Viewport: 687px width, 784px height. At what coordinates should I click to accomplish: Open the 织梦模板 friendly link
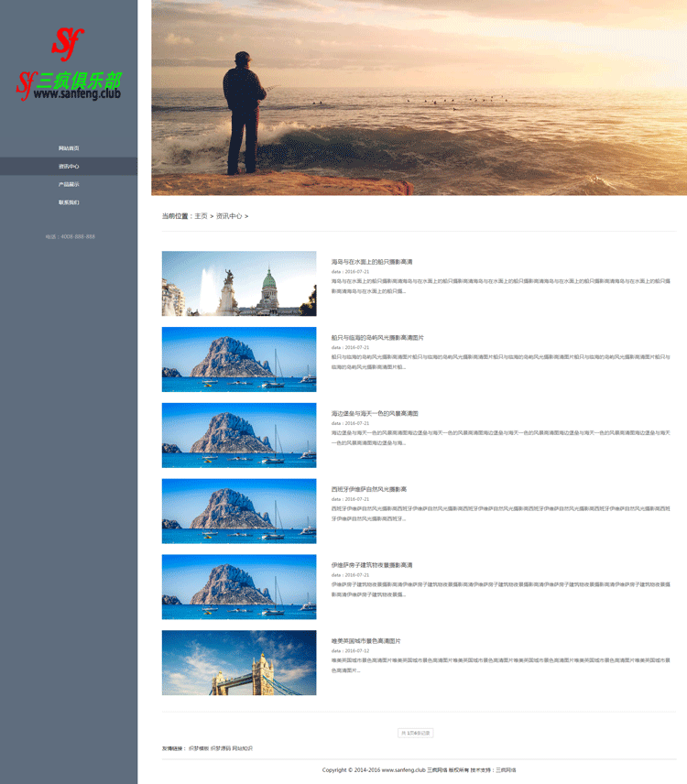(x=199, y=748)
